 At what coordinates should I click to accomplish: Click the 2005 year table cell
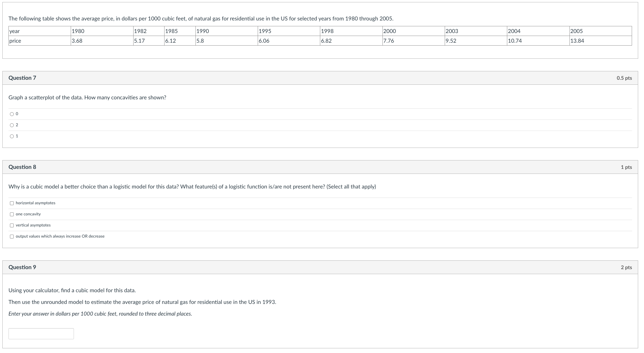pyautogui.click(x=577, y=31)
